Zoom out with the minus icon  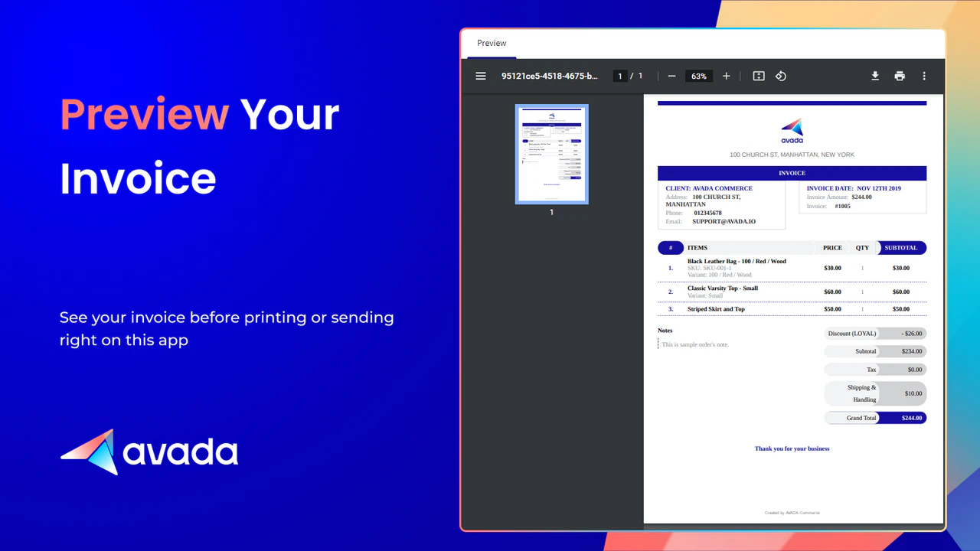click(671, 76)
